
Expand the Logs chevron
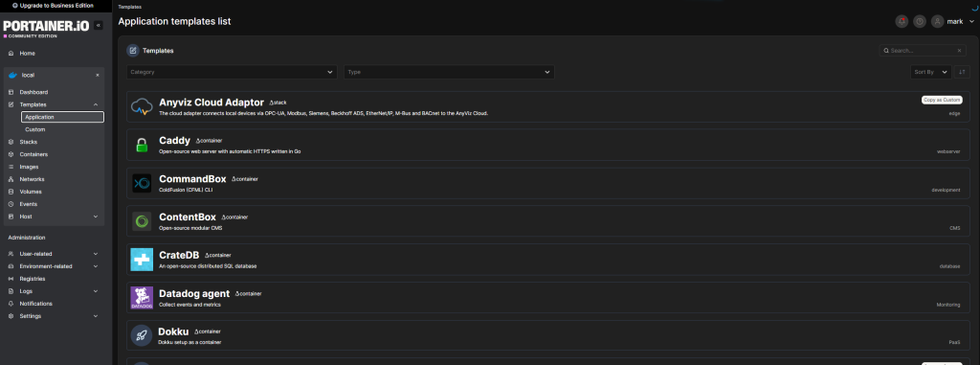(96, 291)
